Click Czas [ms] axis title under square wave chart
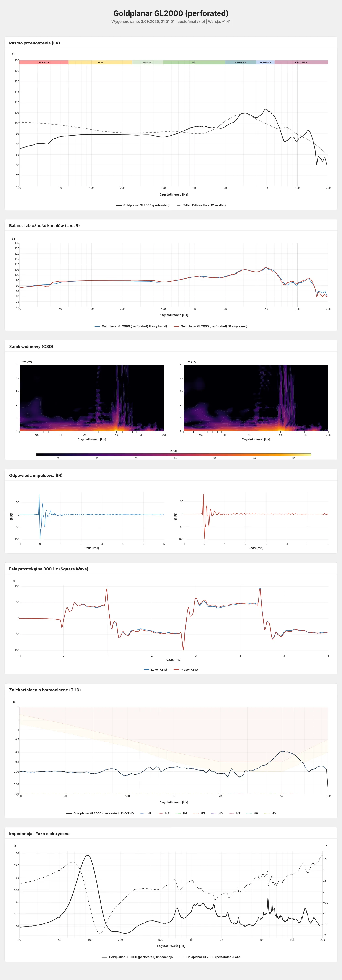Image resolution: width=342 pixels, height=980 pixels. (x=174, y=660)
